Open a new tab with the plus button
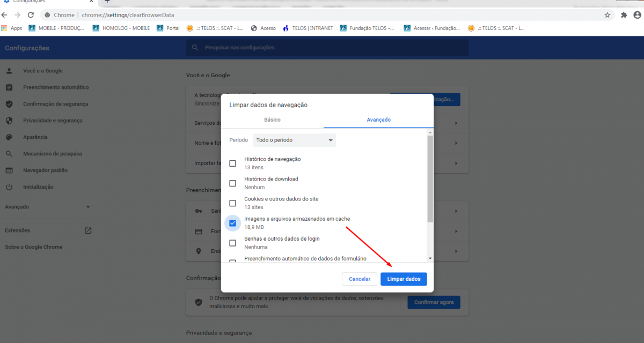The height and width of the screenshot is (343, 644). pos(107,2)
